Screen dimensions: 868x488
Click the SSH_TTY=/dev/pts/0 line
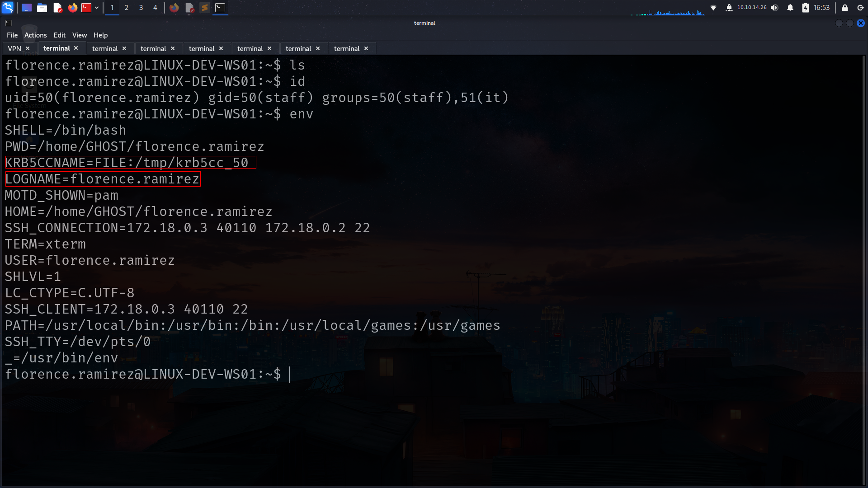pyautogui.click(x=78, y=342)
